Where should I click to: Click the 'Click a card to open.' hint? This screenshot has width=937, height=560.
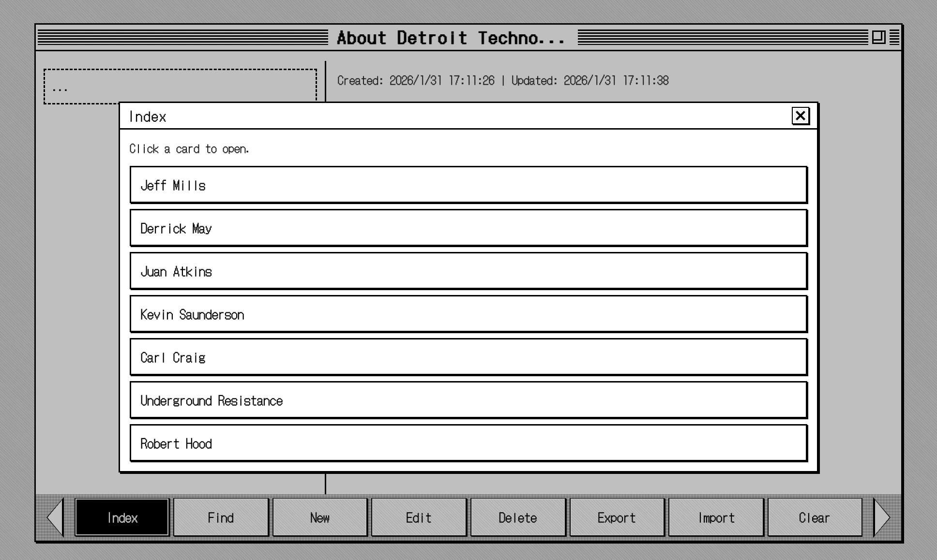point(189,149)
